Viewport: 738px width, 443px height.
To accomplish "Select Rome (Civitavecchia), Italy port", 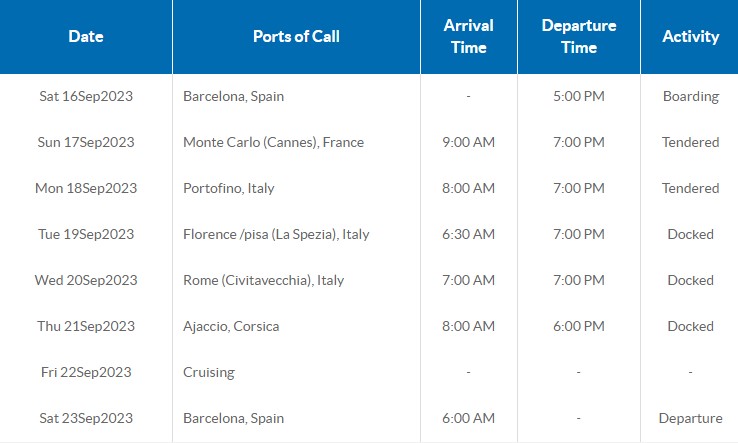I will [x=264, y=280].
